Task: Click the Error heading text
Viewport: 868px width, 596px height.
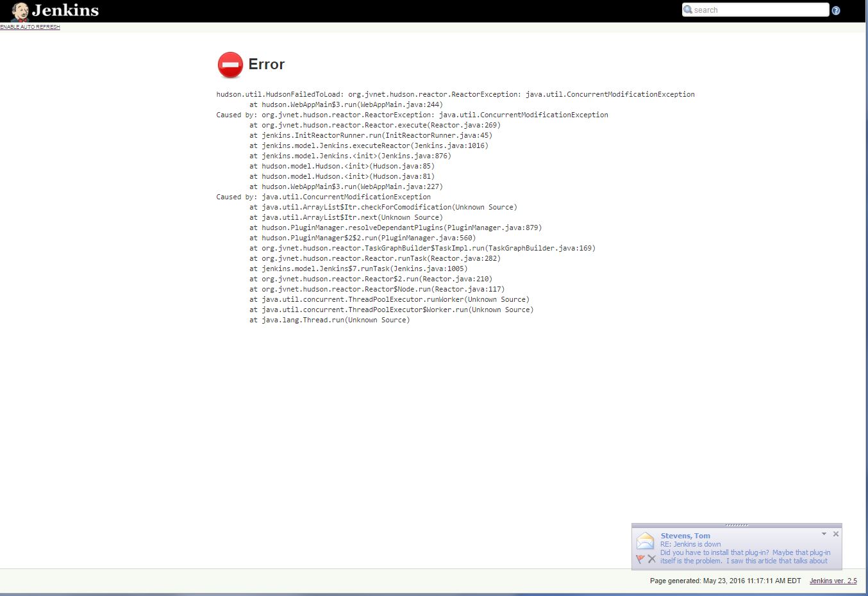Action: tap(266, 64)
